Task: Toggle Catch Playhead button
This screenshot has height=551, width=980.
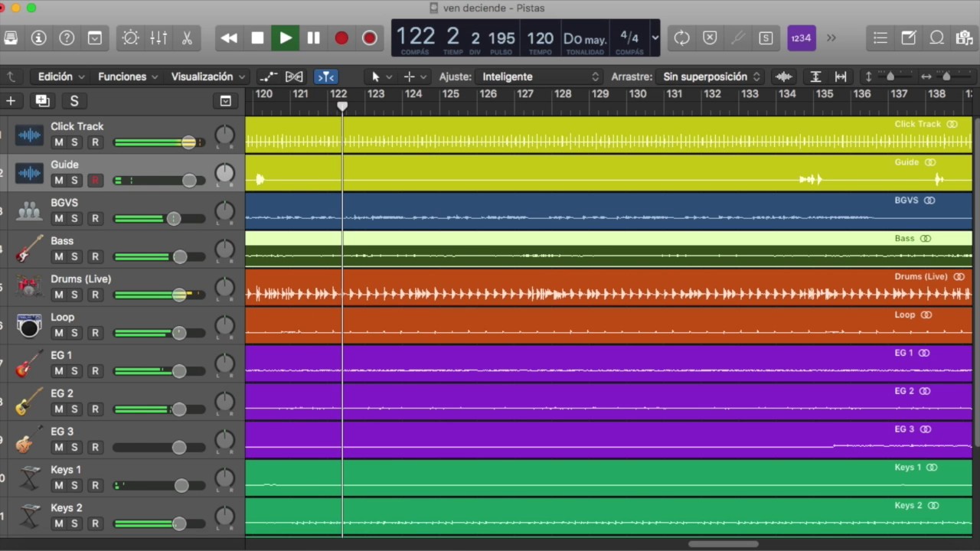Action: tap(326, 77)
